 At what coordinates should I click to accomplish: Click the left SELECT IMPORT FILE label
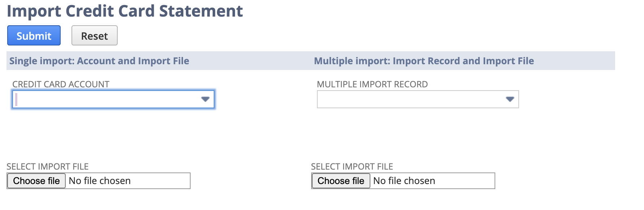click(x=48, y=166)
